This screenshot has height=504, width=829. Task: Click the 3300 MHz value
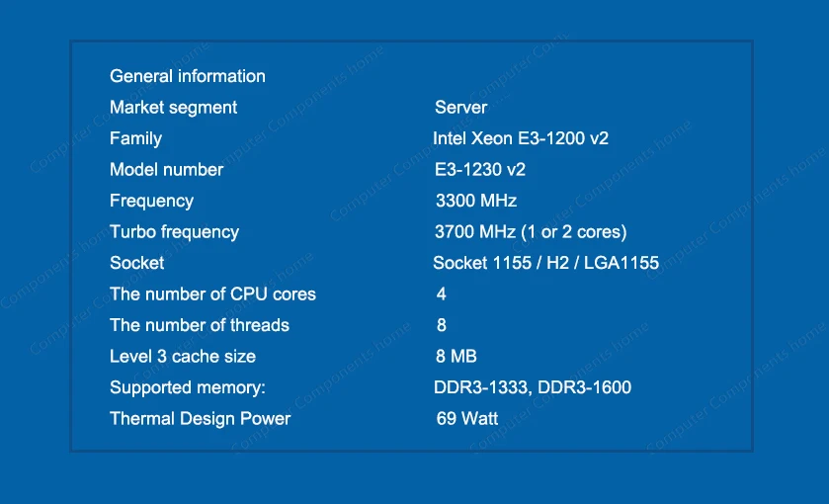click(x=476, y=201)
